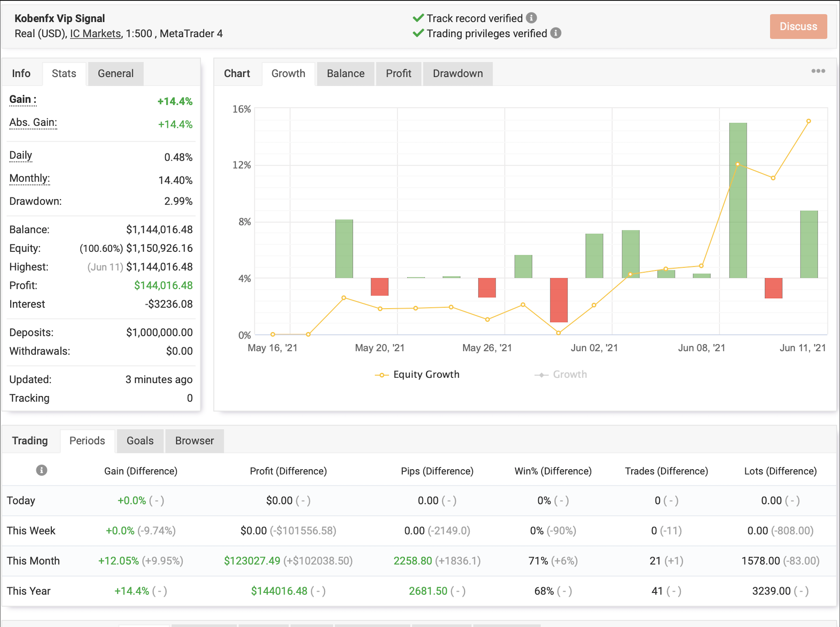The width and height of the screenshot is (840, 627).
Task: Click the Kobenfx Vip Signal title
Action: coord(60,18)
